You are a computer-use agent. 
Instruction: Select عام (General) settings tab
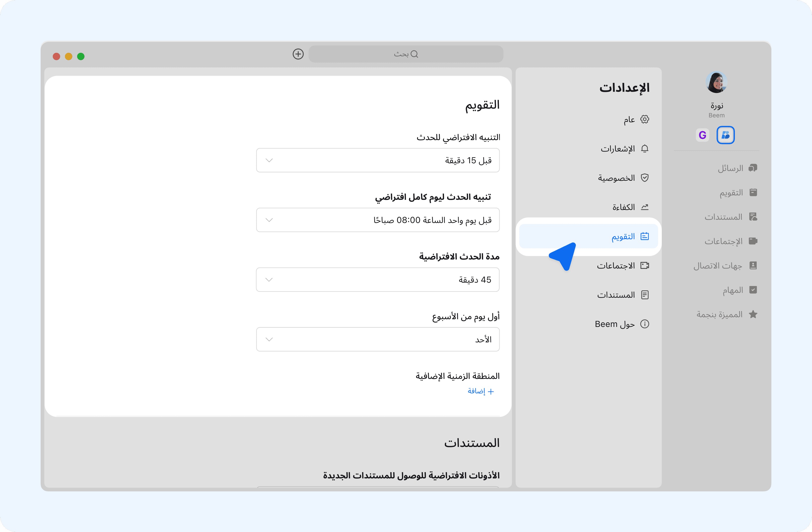pos(636,120)
